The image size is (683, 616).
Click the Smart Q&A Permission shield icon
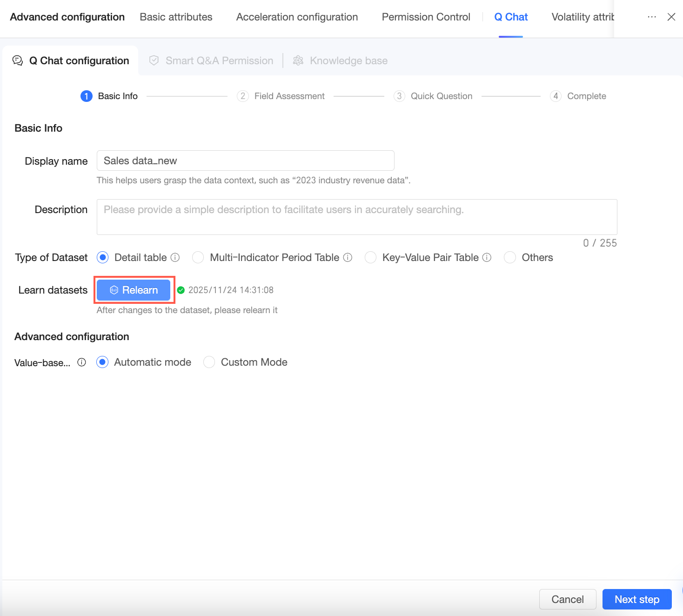(x=154, y=60)
